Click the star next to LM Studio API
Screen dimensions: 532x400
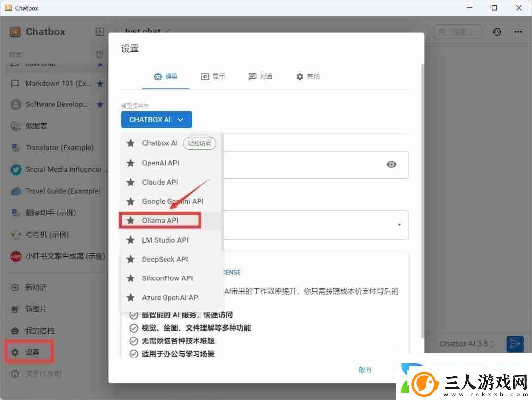point(130,240)
